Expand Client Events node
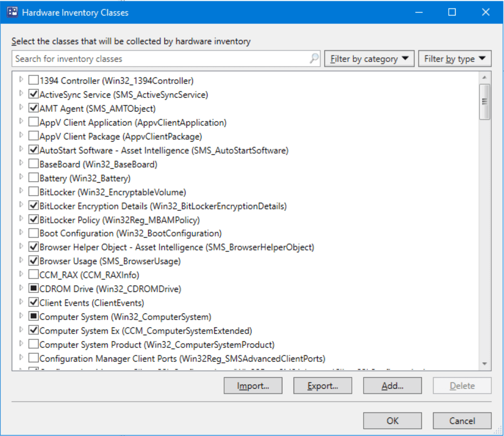The width and height of the screenshot is (504, 436). pos(21,302)
